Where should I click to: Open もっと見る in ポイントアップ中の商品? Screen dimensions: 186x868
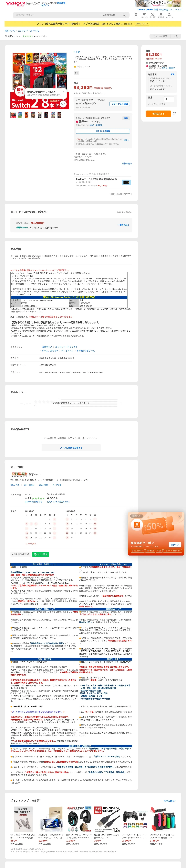tap(170, 801)
